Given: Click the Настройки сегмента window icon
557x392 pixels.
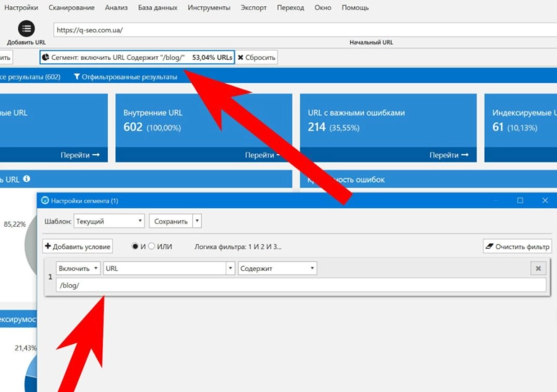Looking at the screenshot, I should 45,201.
